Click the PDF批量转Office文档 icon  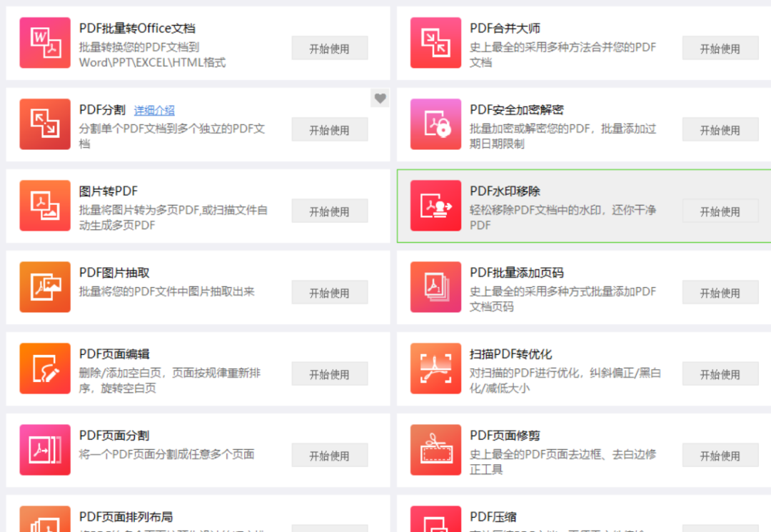coord(45,43)
